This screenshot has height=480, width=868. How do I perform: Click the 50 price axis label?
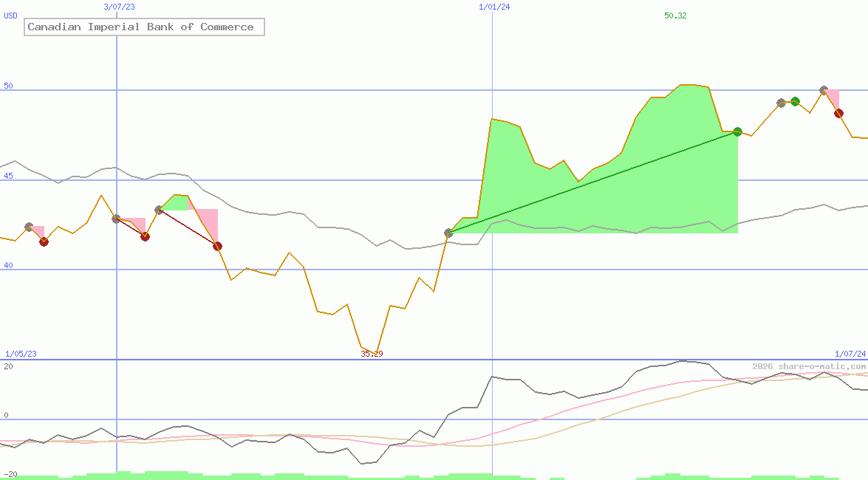pos(8,86)
